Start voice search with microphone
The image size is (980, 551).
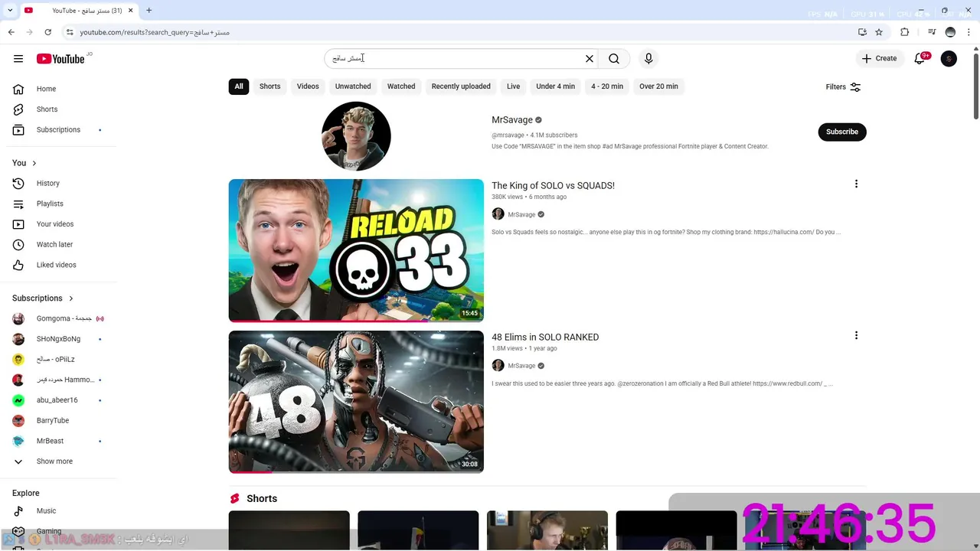[x=648, y=58]
